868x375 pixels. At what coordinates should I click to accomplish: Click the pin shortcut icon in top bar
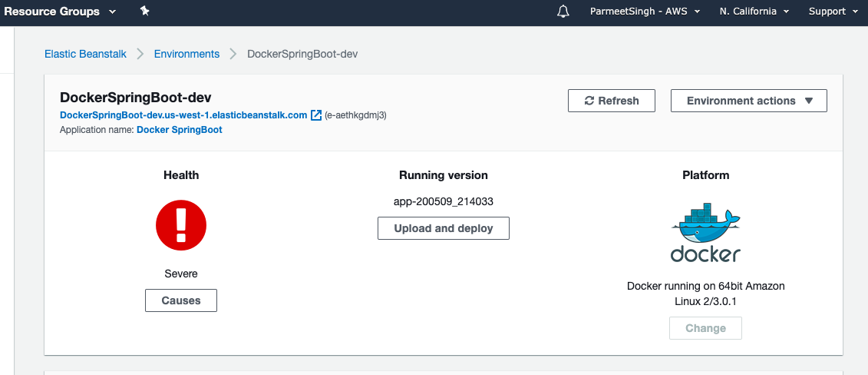pyautogui.click(x=144, y=11)
